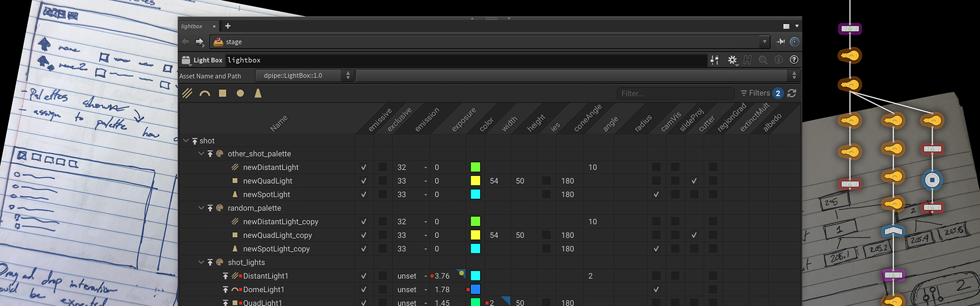
Task: Collapse the other_shot_palette group
Action: pos(201,154)
